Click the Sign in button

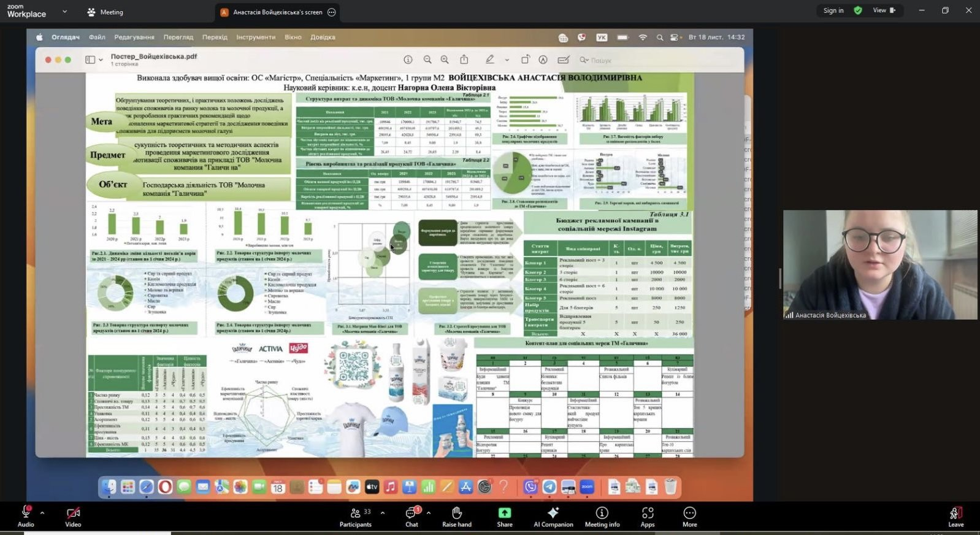point(833,10)
